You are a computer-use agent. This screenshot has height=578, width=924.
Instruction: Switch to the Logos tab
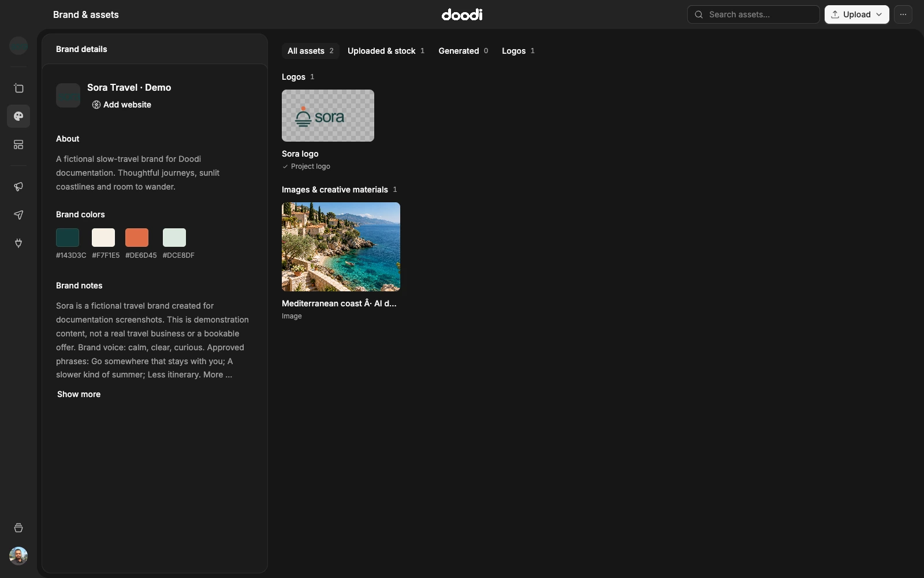click(518, 51)
